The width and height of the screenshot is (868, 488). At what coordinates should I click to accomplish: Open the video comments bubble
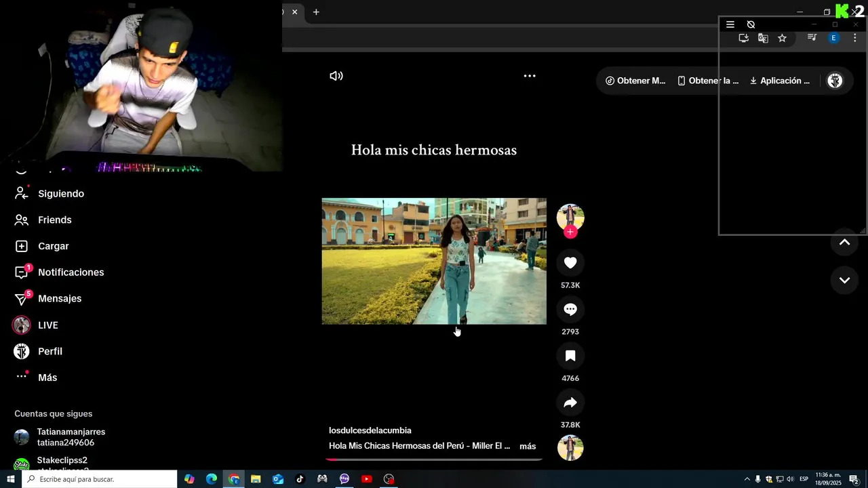tap(570, 309)
